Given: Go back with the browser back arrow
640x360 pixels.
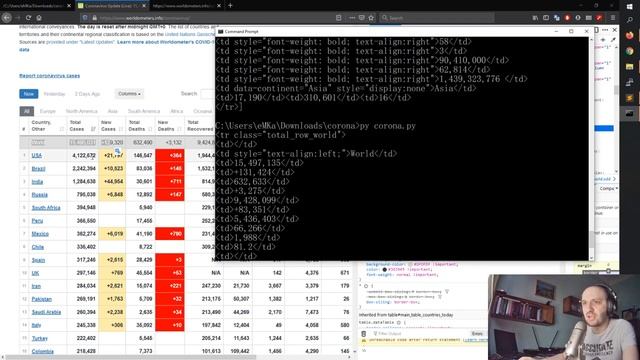Looking at the screenshot, I should tap(7, 18).
